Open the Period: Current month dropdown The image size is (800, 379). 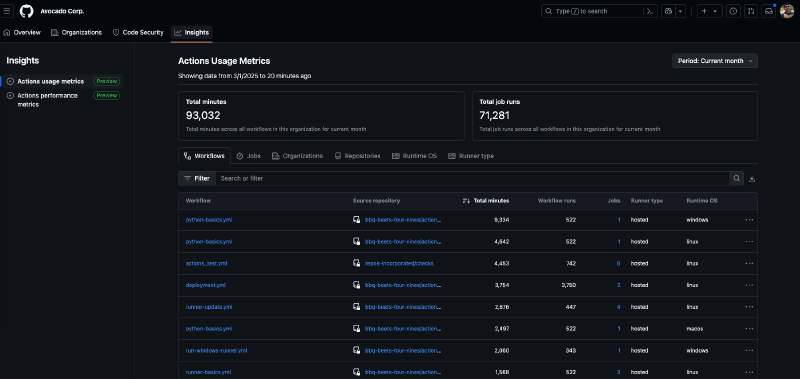pos(715,61)
